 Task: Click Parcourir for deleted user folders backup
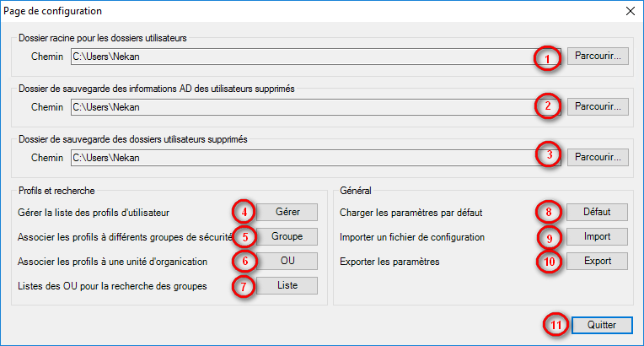coord(598,157)
